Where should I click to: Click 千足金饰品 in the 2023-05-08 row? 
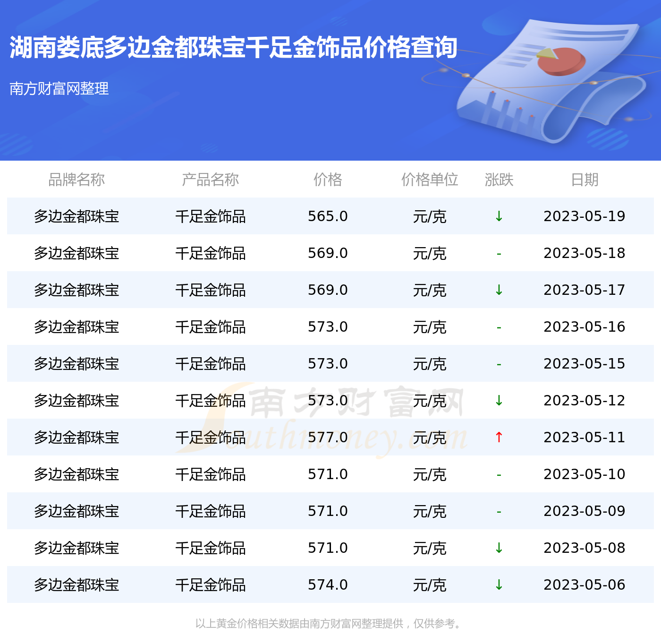coord(211,548)
